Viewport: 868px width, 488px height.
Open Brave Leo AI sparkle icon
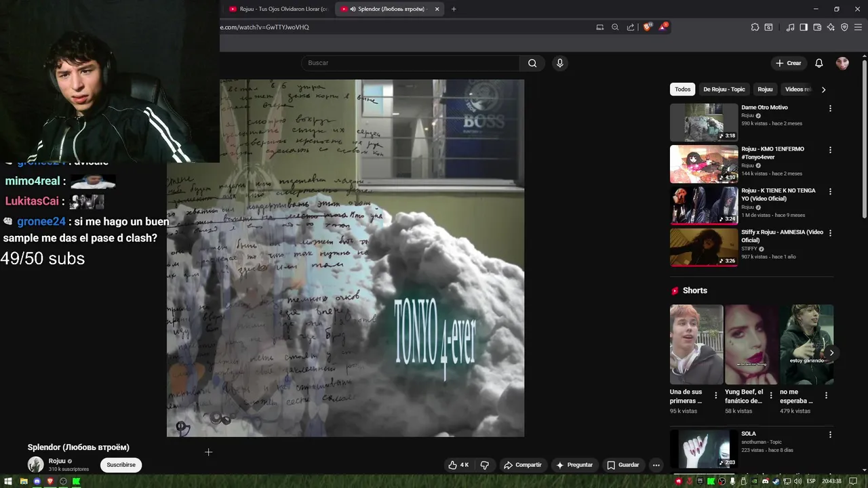[x=831, y=27]
